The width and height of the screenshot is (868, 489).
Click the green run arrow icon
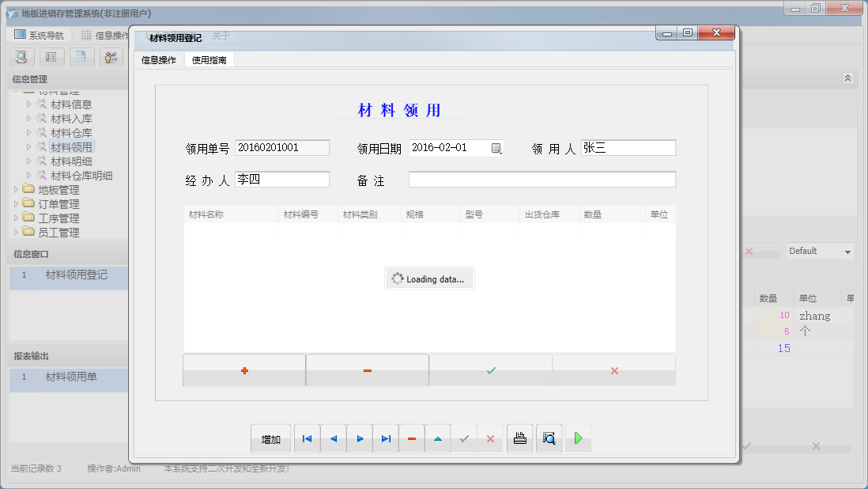click(x=578, y=438)
